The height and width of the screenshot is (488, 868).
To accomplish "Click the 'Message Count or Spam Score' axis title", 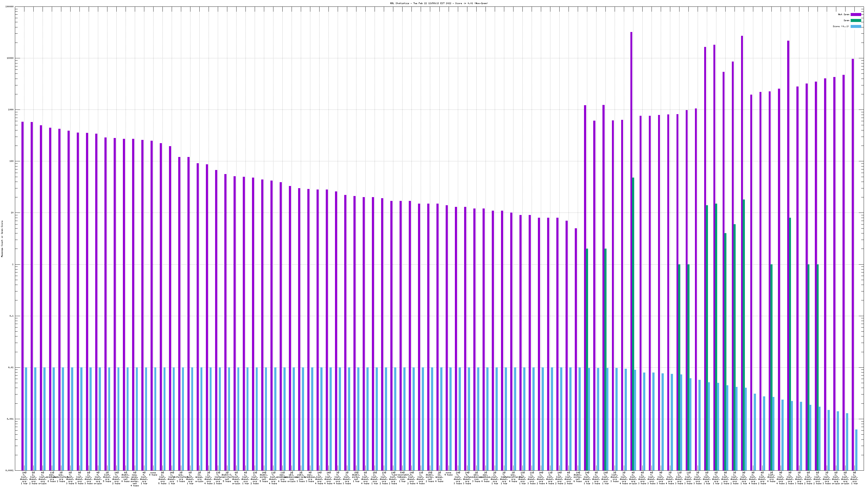I will pos(2,239).
